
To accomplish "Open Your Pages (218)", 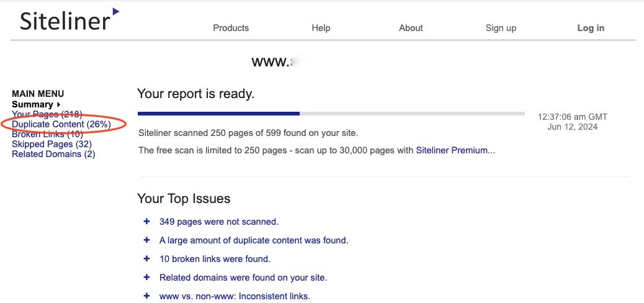I will click(47, 114).
